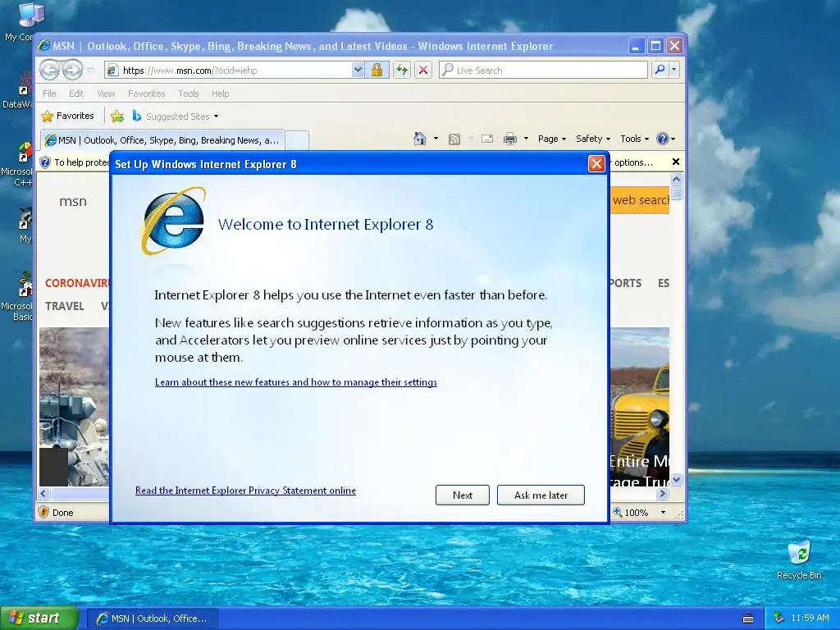This screenshot has width=840, height=630.
Task: Click the Home icon in command bar
Action: (x=420, y=139)
